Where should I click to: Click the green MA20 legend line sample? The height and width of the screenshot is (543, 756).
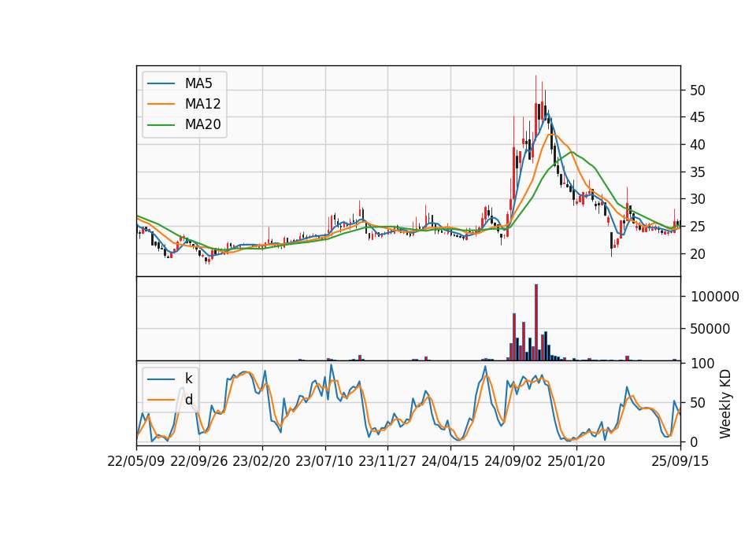(x=161, y=125)
